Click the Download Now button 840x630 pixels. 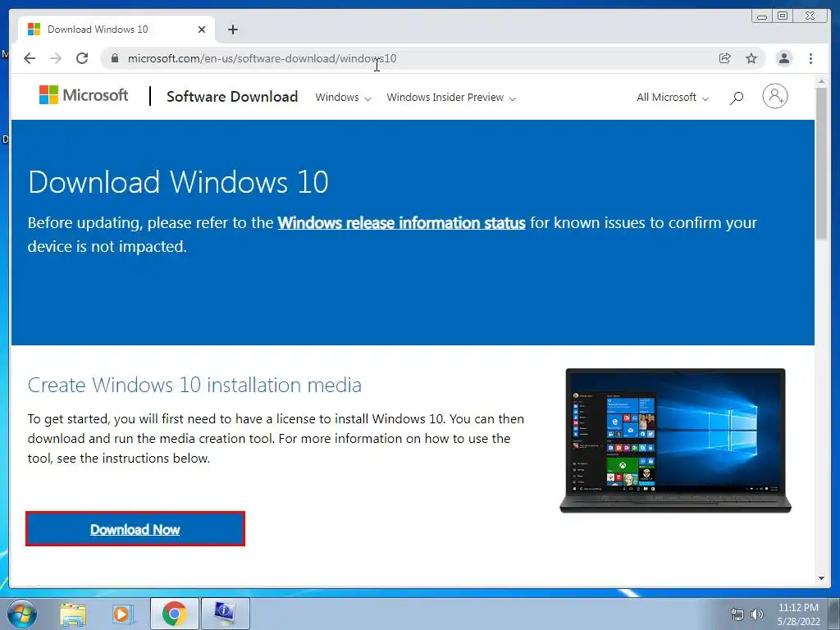point(135,529)
